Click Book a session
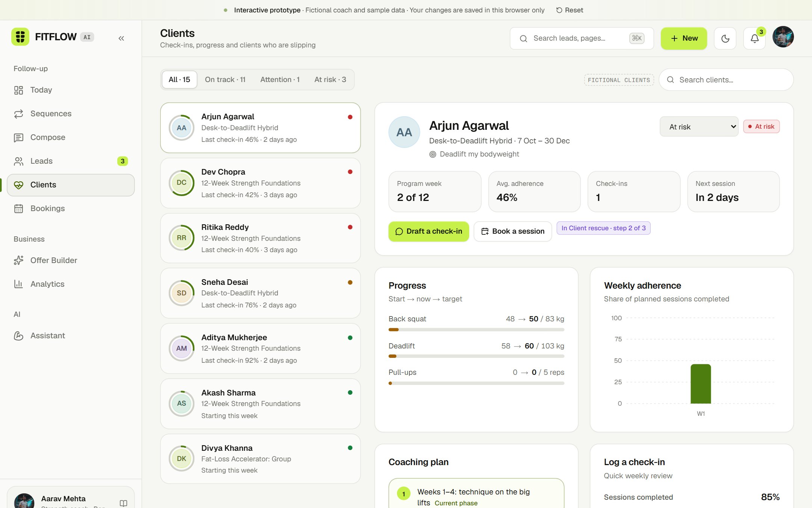The width and height of the screenshot is (812, 508). (513, 231)
